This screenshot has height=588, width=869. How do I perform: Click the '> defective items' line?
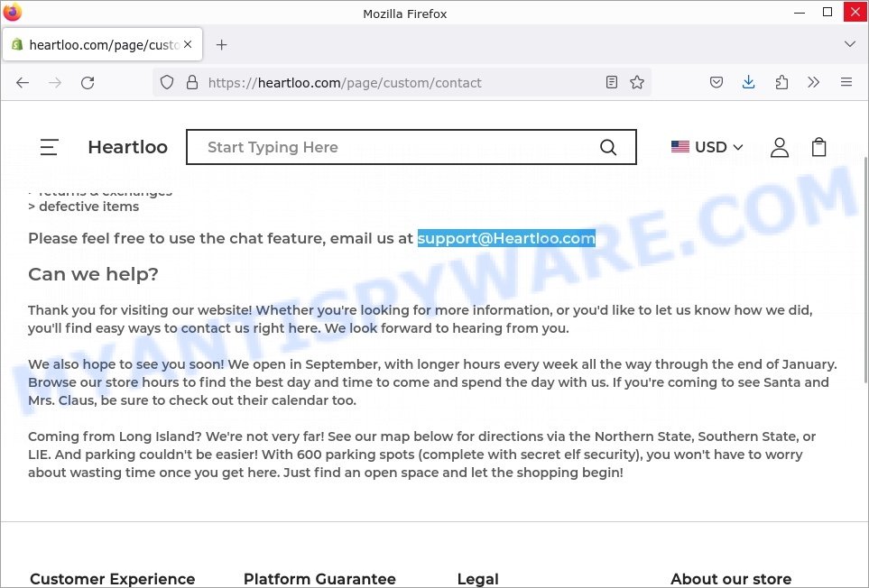pos(84,207)
